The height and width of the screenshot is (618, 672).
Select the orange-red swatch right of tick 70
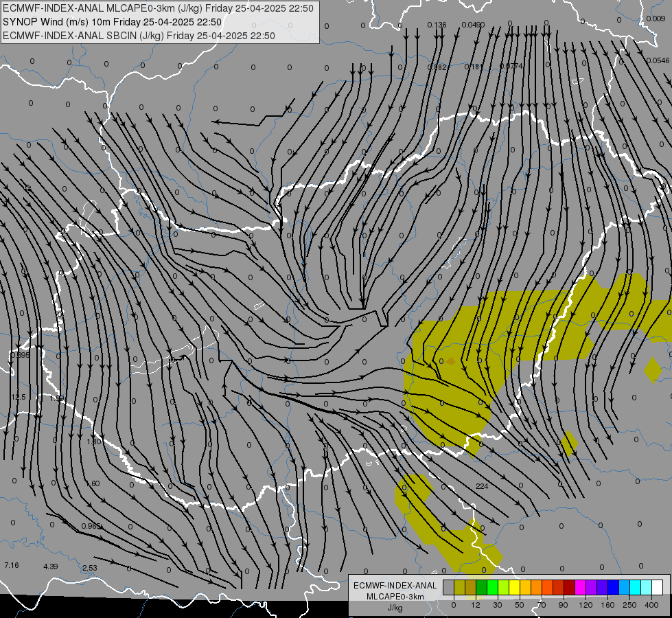[x=547, y=587]
